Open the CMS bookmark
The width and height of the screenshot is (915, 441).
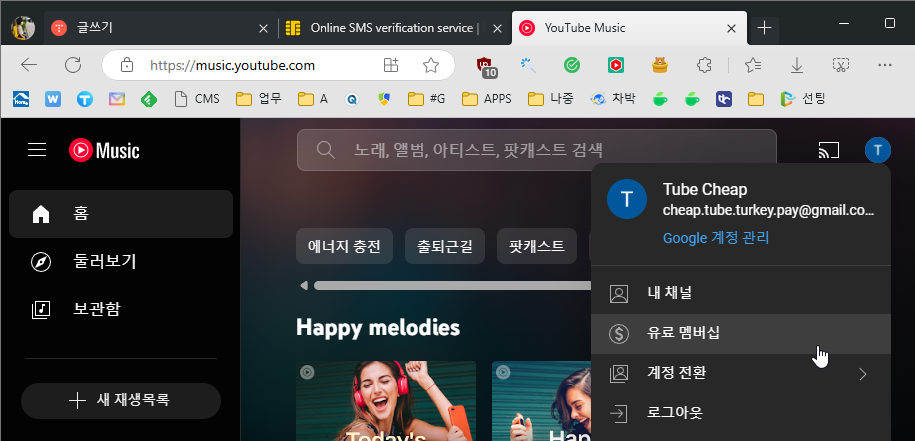coord(197,99)
